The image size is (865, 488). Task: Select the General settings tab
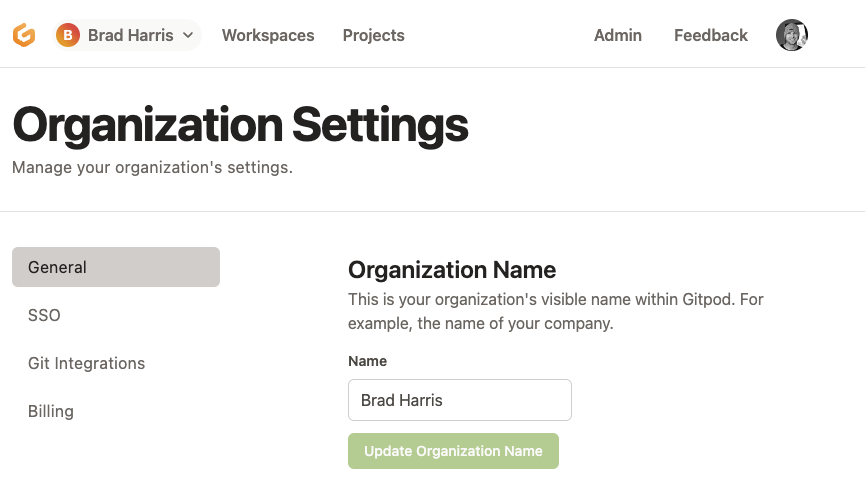[x=116, y=267]
